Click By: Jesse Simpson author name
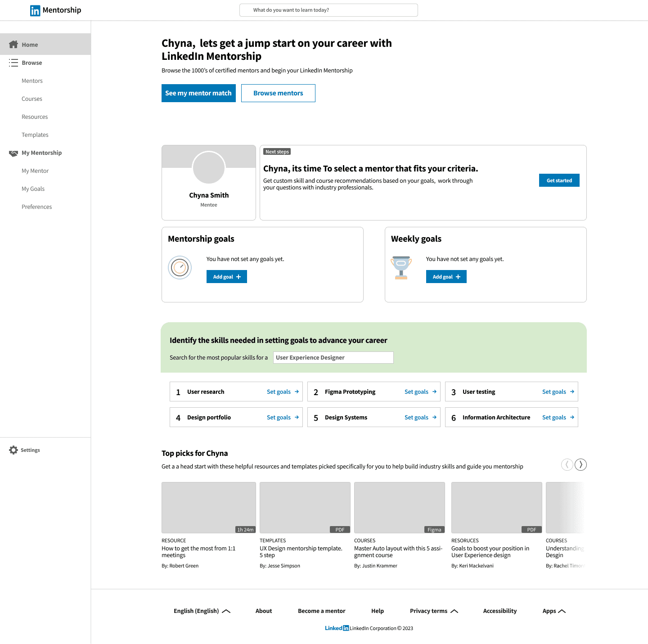This screenshot has width=648, height=644. (x=280, y=566)
